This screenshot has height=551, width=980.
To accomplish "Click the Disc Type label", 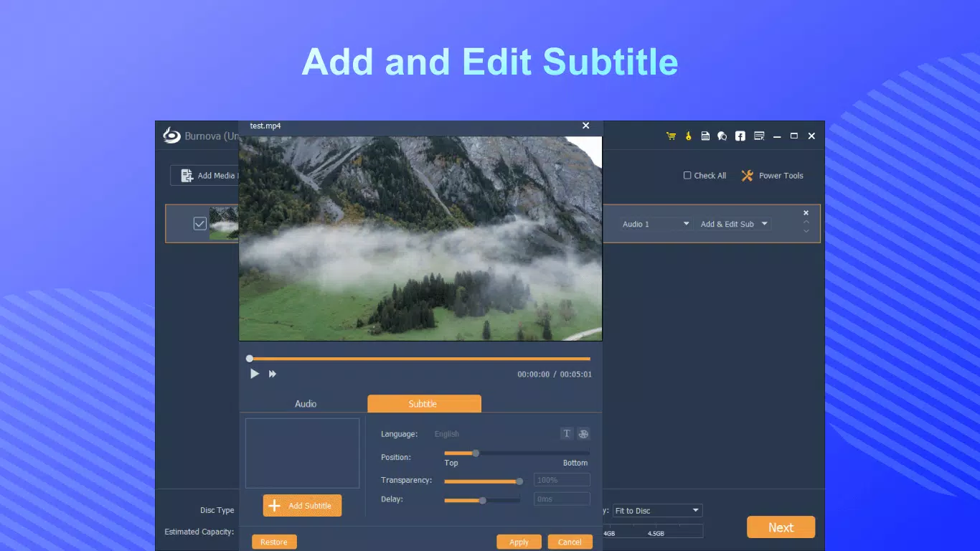I will tap(217, 510).
